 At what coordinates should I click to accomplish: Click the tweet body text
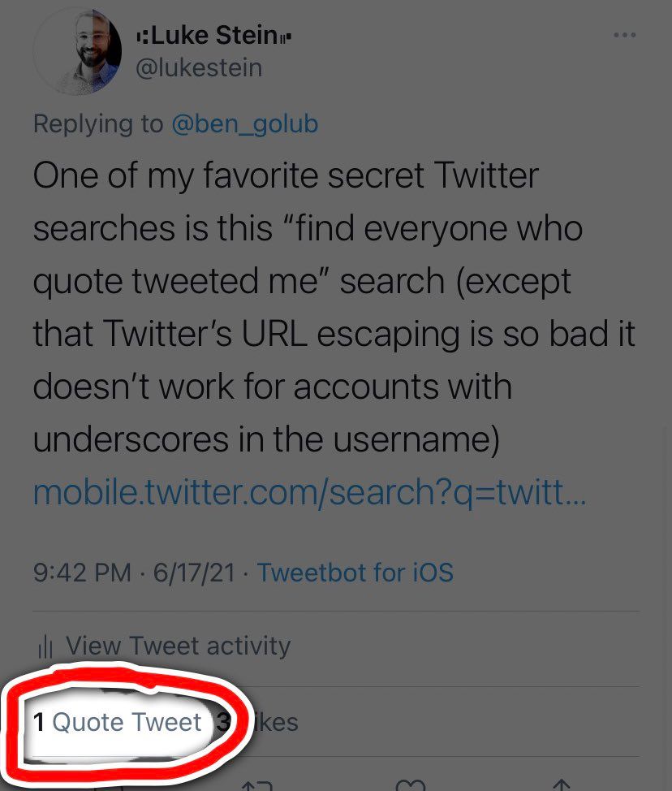pos(325,307)
